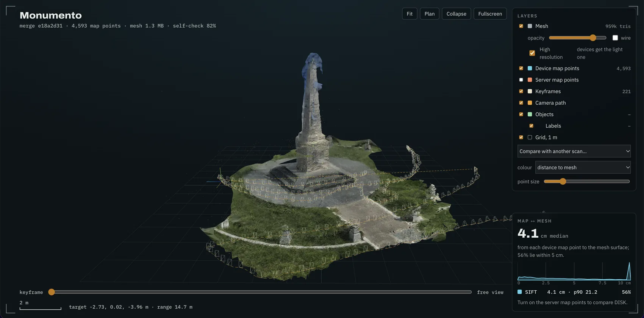Click the 2 m scale bar

(x=40, y=309)
